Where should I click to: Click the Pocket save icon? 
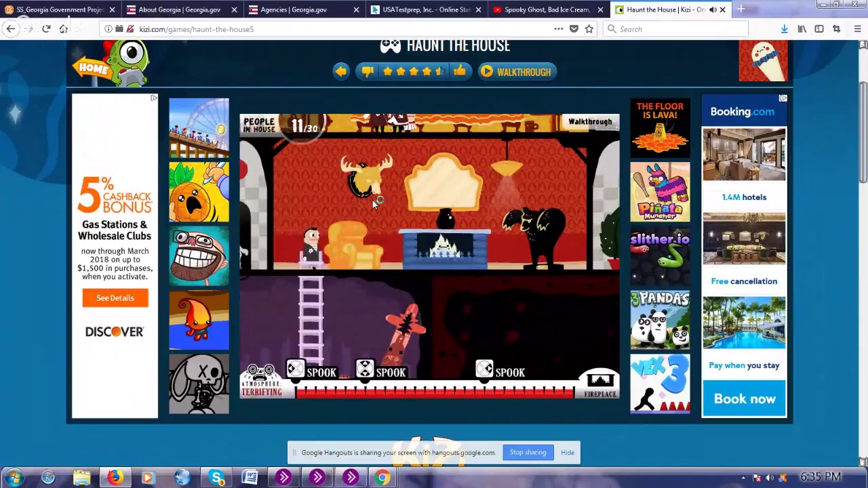tap(574, 28)
